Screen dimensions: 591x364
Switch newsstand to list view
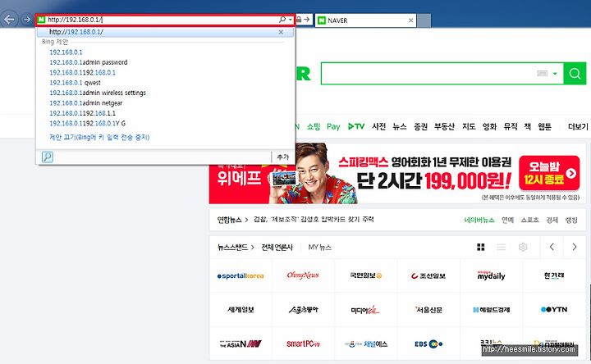point(502,247)
